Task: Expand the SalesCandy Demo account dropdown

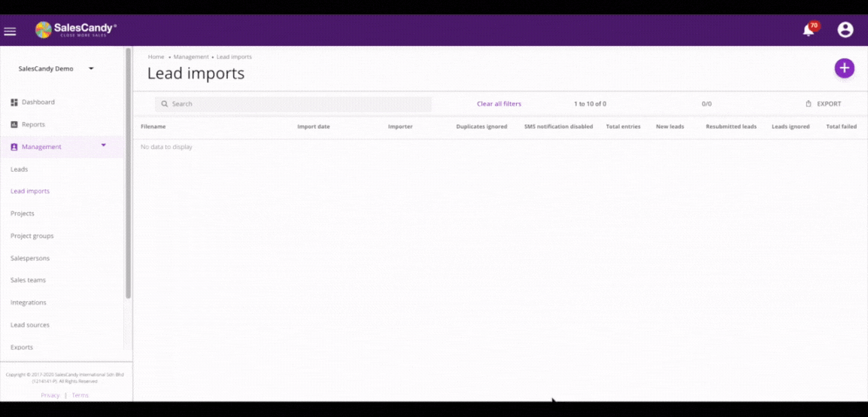Action: tap(91, 68)
